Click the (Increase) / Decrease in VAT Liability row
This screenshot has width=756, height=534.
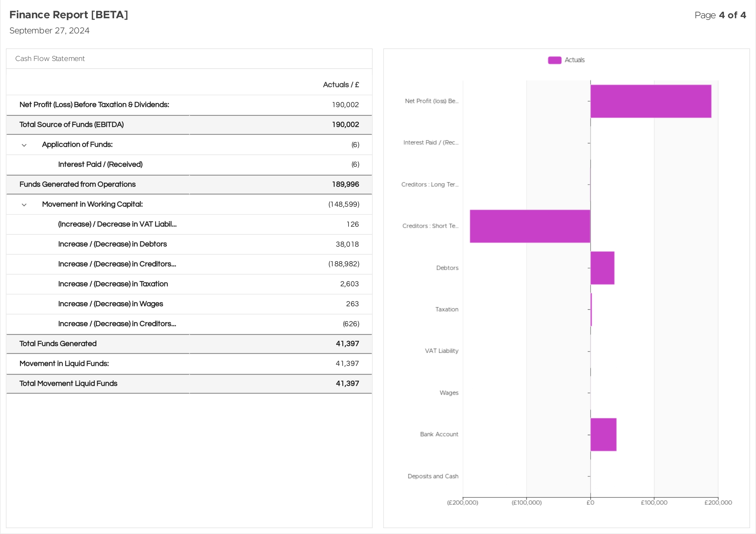189,224
